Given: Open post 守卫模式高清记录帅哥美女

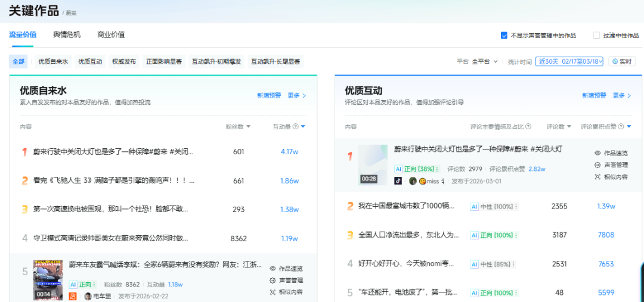Looking at the screenshot, I should [x=111, y=238].
